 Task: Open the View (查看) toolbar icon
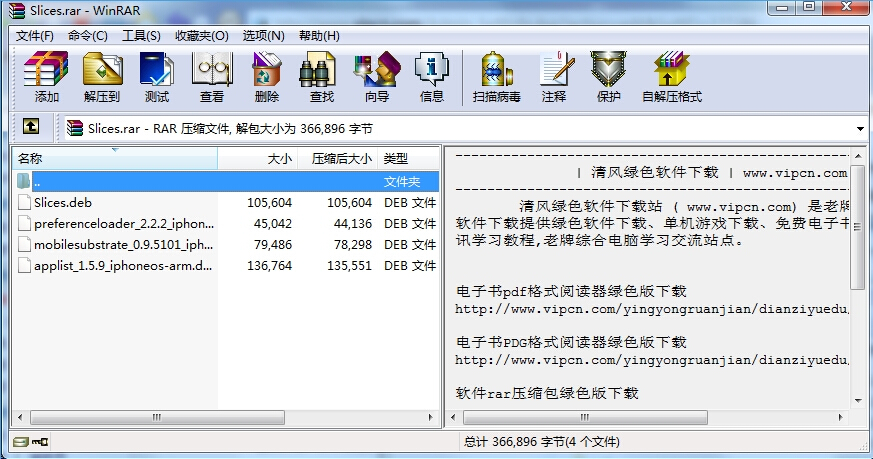point(212,77)
